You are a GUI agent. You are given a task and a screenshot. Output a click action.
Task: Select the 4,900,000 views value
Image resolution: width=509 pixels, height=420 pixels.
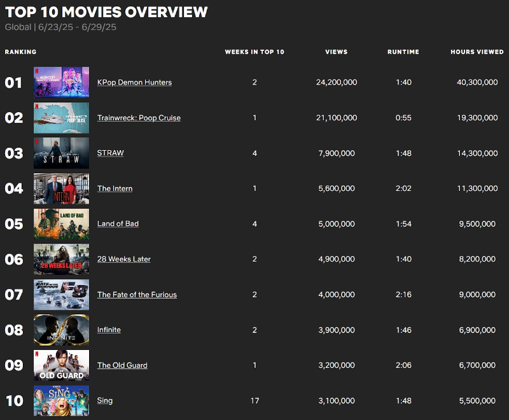click(337, 259)
